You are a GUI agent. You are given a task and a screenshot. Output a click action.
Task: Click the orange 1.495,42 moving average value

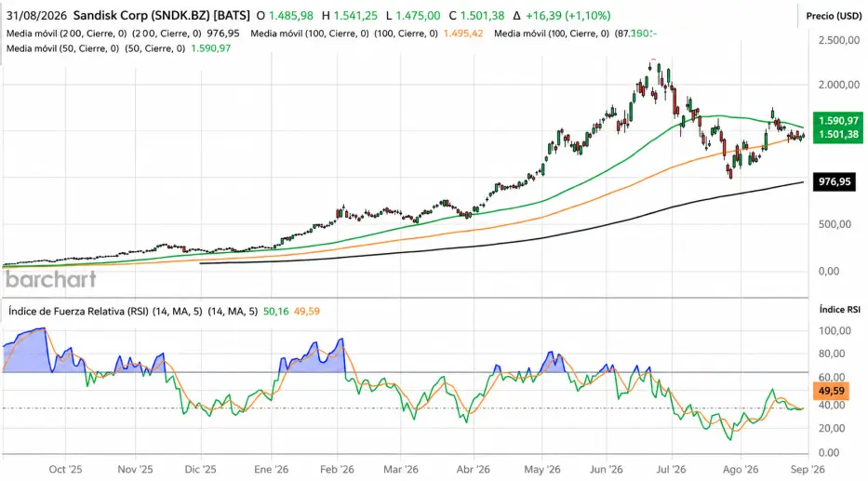click(463, 33)
